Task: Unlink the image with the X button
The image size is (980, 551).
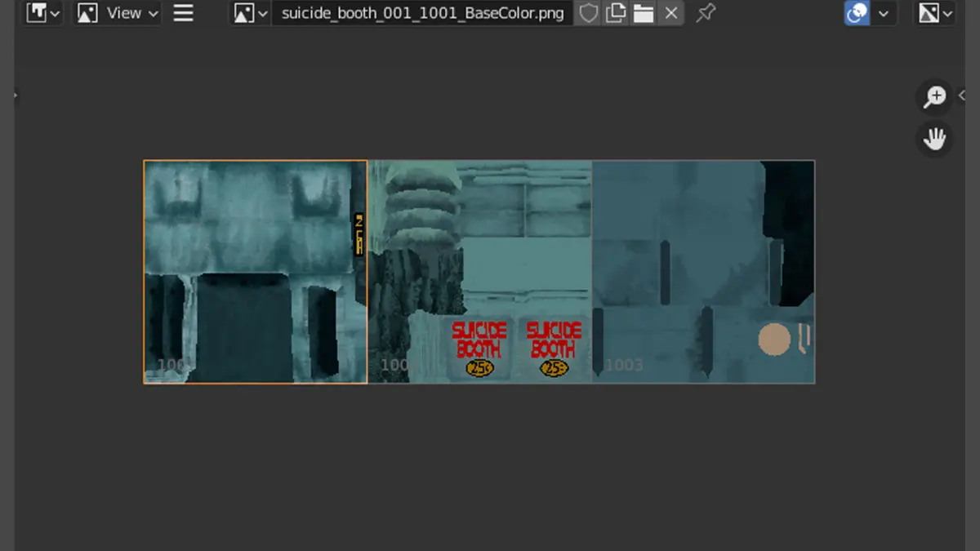Action: (671, 13)
